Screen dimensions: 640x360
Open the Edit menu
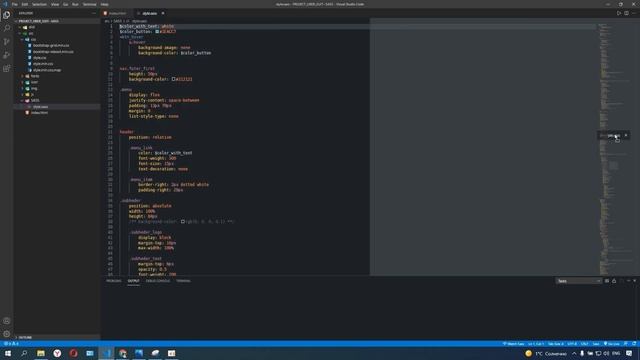pos(25,4)
